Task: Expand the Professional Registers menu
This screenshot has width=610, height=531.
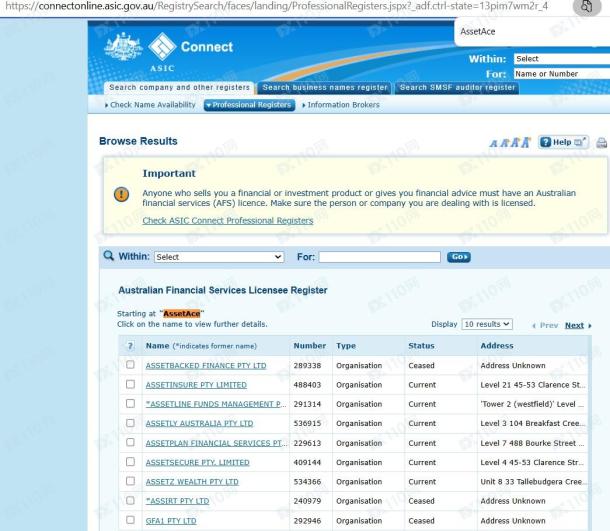Action: click(249, 105)
